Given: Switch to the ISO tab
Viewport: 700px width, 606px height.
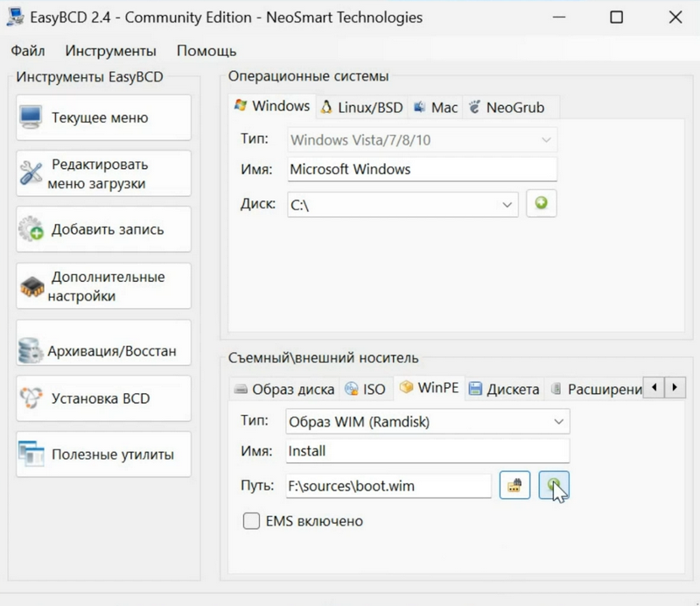Looking at the screenshot, I should pyautogui.click(x=365, y=389).
